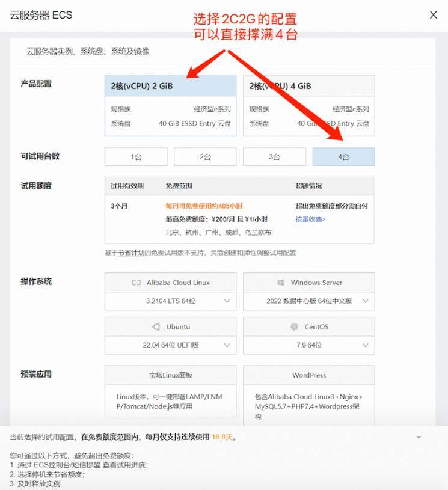The width and height of the screenshot is (448, 490).
Task: Choose 1台 trial instance count
Action: 136,156
